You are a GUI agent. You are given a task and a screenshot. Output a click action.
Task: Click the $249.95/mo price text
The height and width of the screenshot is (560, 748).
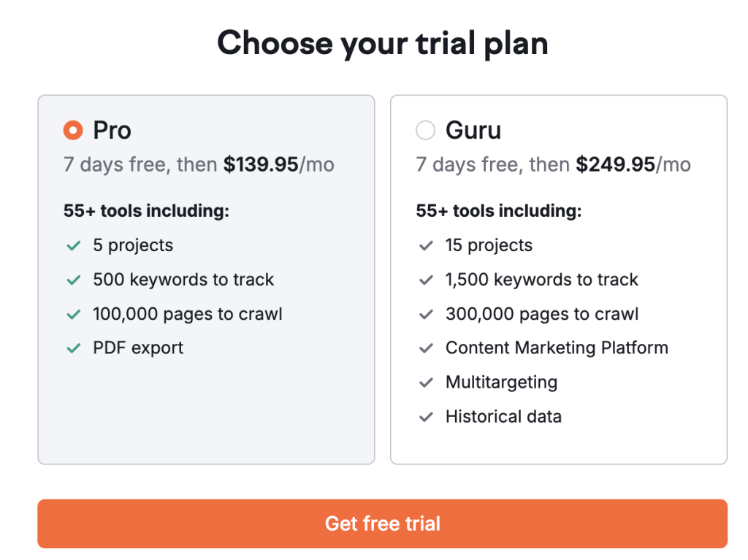(x=633, y=164)
